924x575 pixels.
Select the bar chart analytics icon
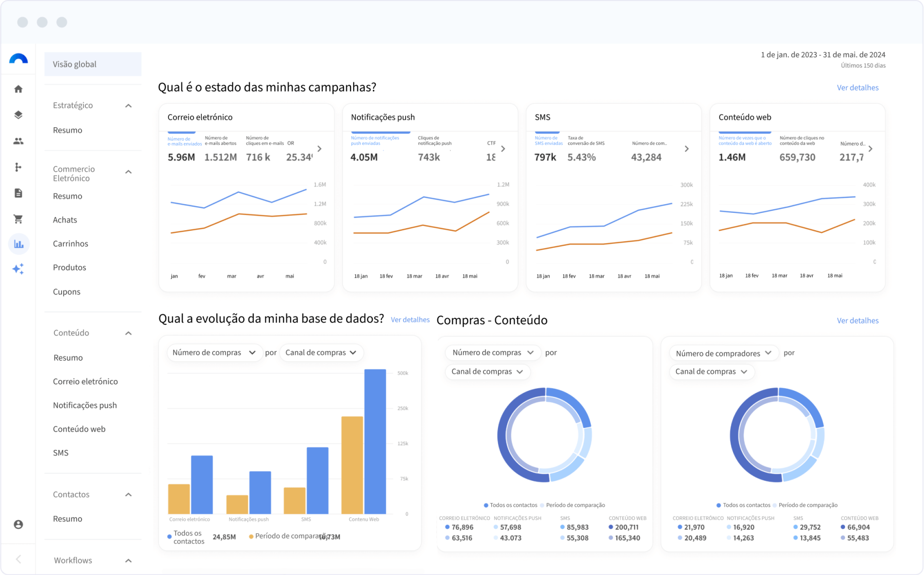(x=18, y=244)
